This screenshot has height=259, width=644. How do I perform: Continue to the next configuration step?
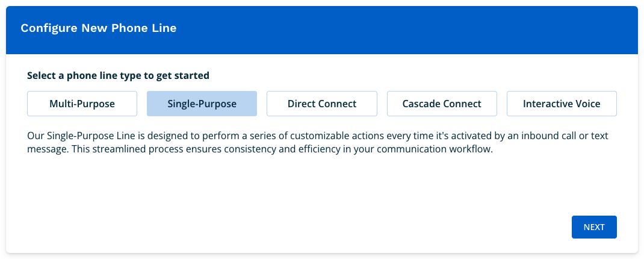tap(593, 227)
